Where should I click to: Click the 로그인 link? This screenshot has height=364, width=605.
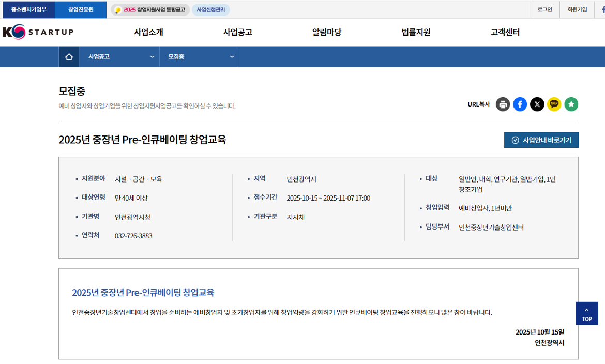[x=544, y=9]
